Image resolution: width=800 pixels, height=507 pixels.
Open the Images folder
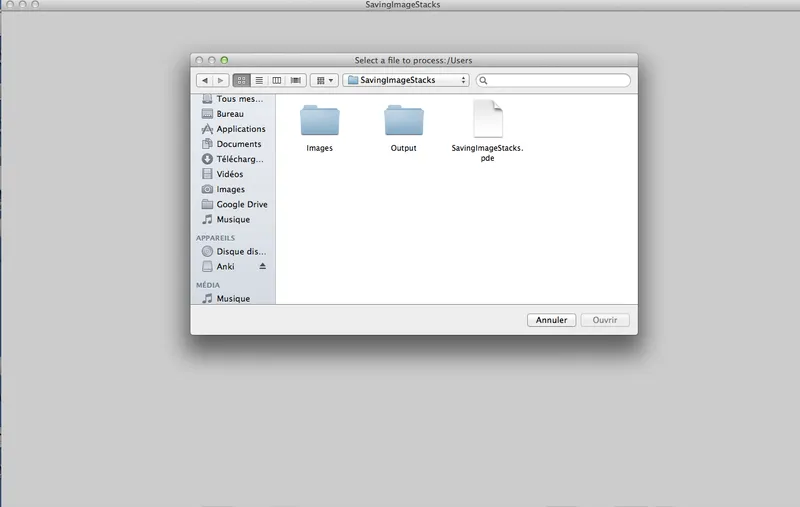[x=319, y=121]
